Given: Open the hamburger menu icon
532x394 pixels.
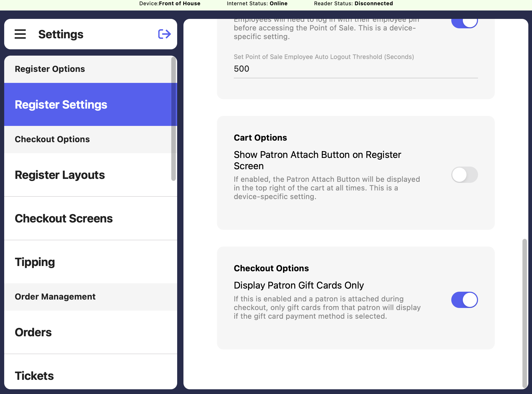Looking at the screenshot, I should point(20,34).
